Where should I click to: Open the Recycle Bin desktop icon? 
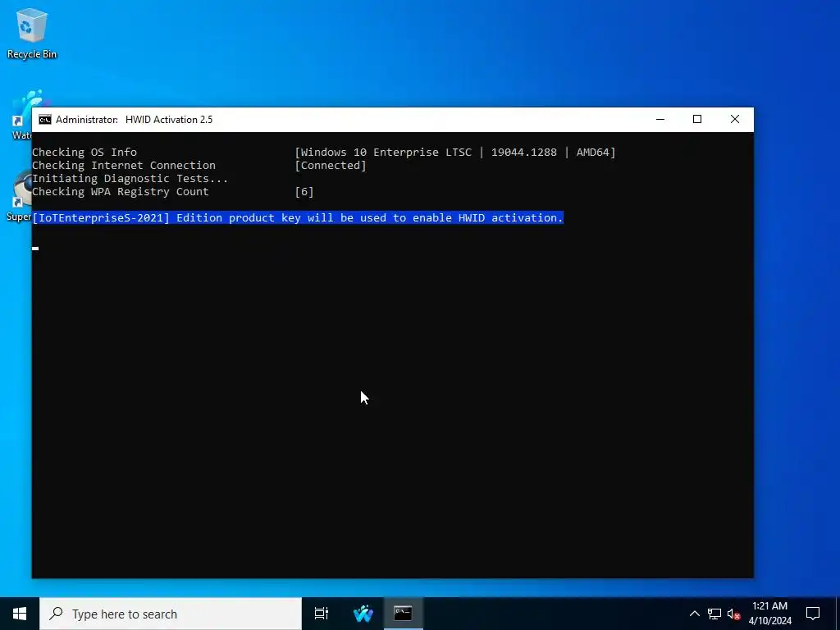click(32, 33)
